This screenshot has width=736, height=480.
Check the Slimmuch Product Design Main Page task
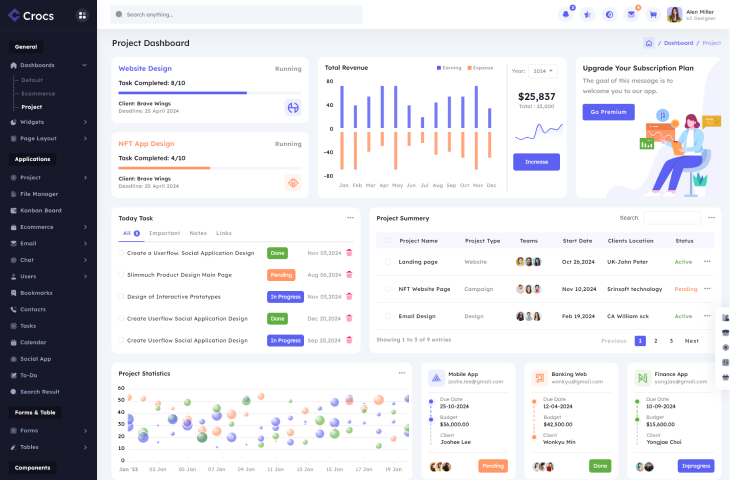click(x=122, y=274)
